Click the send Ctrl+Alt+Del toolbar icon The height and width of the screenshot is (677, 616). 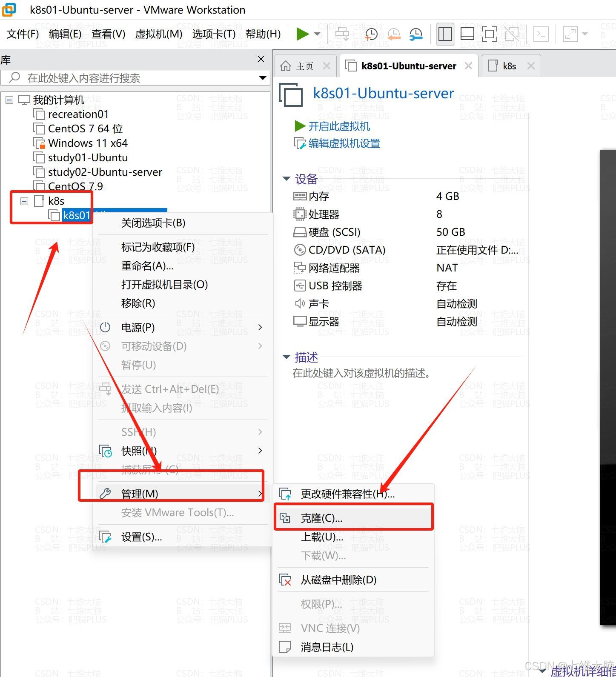pos(342,34)
